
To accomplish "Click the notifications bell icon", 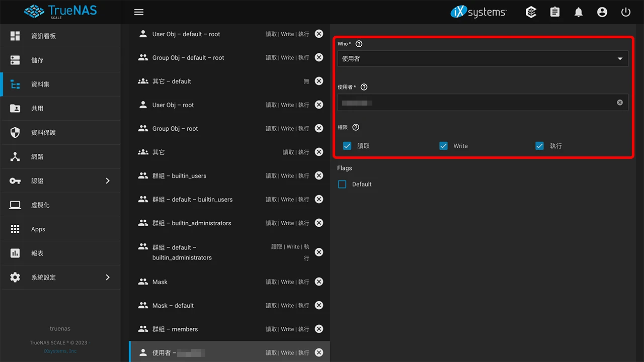I will pos(579,12).
